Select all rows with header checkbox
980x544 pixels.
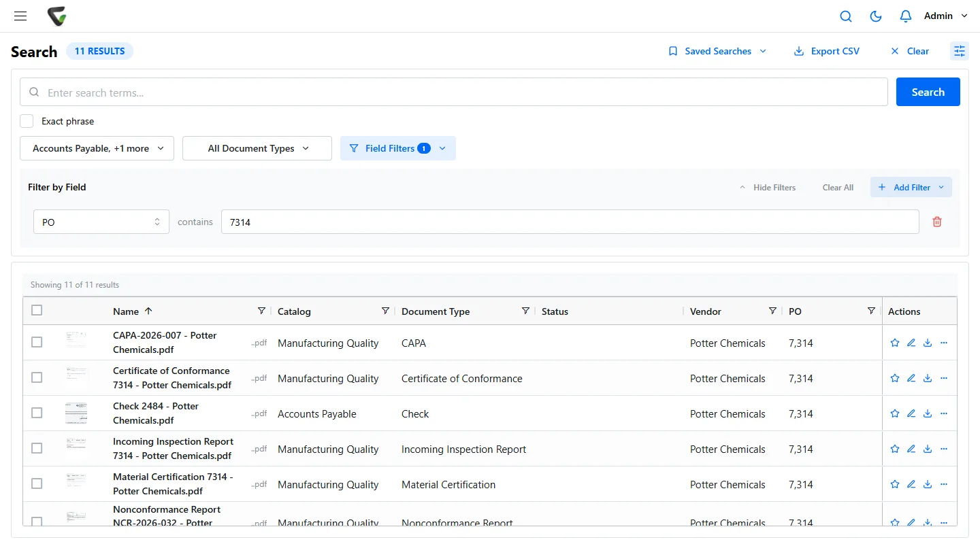(37, 310)
